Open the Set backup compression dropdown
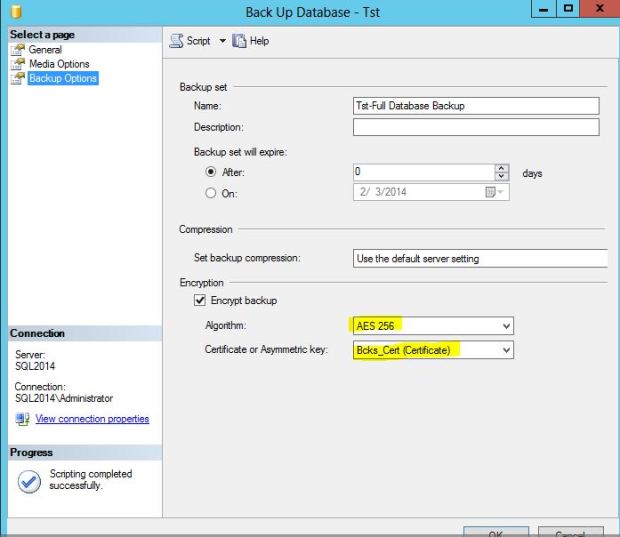 pyautogui.click(x=480, y=258)
